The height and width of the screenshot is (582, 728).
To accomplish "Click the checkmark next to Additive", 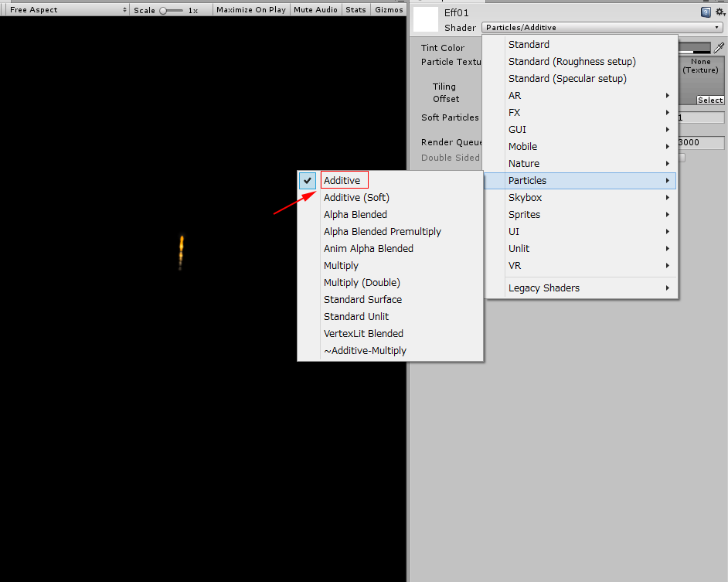I will pyautogui.click(x=308, y=181).
